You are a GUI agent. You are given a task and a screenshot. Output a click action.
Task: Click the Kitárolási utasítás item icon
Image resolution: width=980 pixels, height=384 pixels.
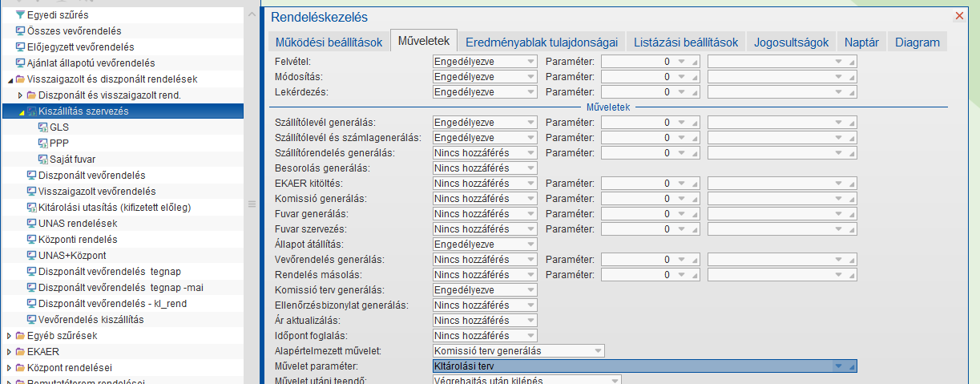tap(31, 207)
